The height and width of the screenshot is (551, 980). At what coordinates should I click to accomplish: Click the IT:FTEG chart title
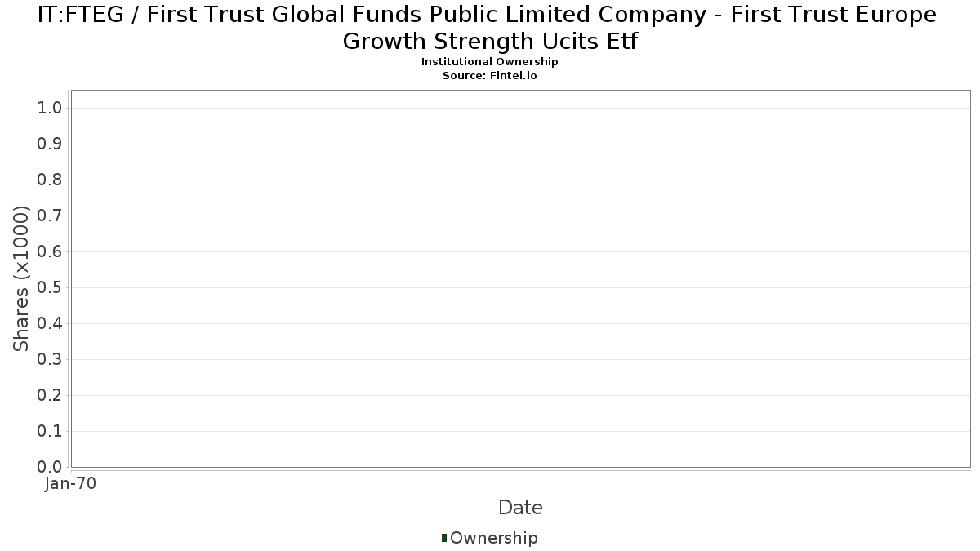pos(489,28)
